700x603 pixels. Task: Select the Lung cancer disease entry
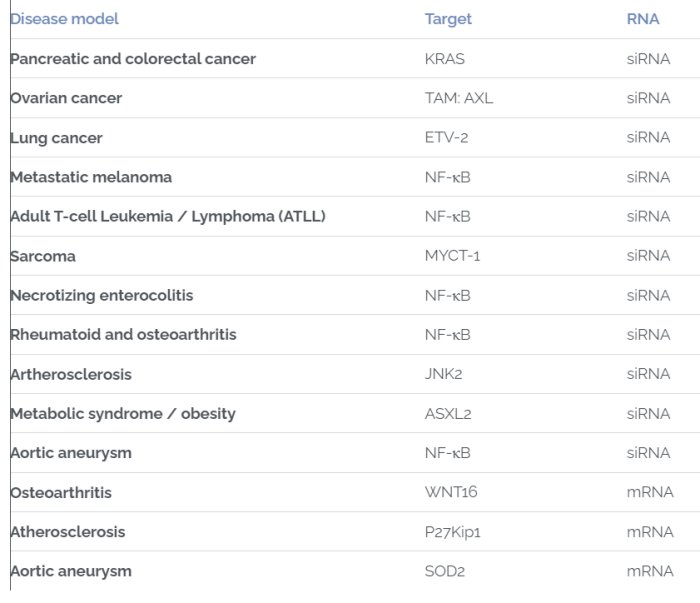pyautogui.click(x=56, y=138)
